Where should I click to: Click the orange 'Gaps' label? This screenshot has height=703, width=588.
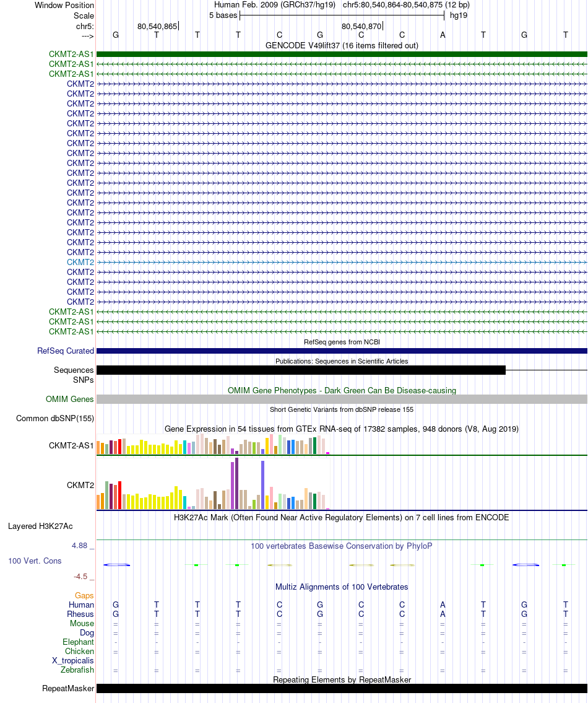84,596
